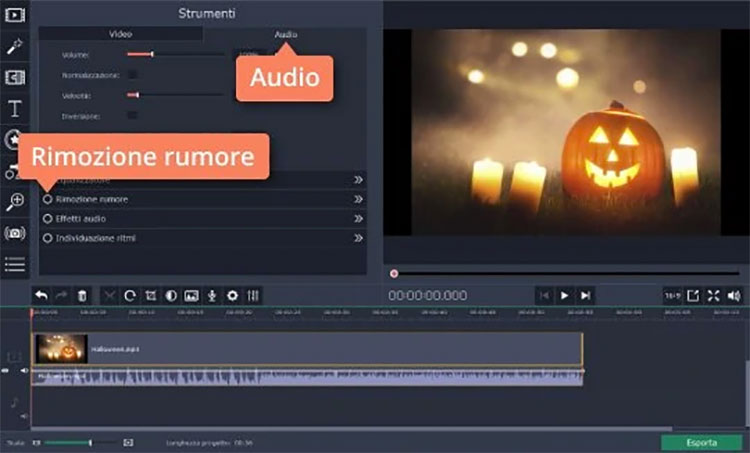Redo the last undone action

point(61,296)
